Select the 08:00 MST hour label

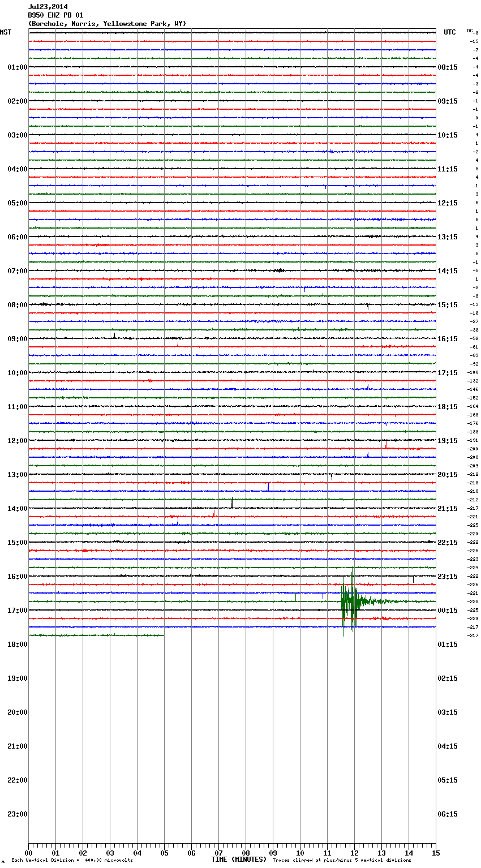[18, 305]
